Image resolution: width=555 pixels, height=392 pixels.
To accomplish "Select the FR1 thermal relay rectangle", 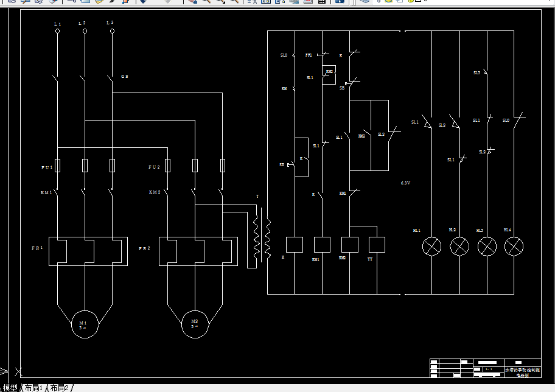I will click(88, 251).
